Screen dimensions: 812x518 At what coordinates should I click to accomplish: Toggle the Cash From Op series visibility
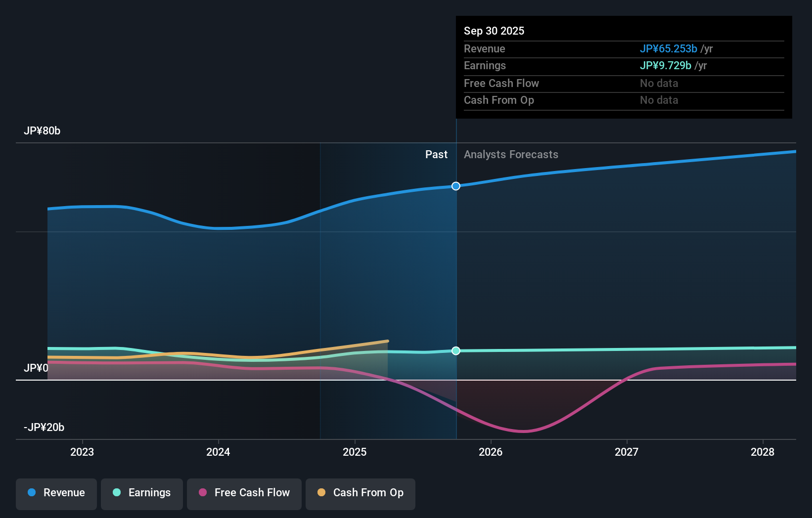[x=360, y=493]
